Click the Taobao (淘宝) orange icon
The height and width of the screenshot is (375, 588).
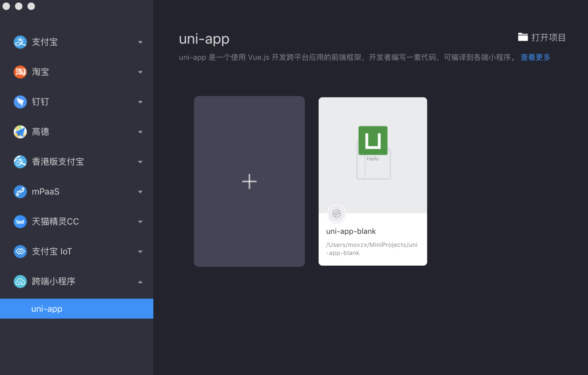tap(20, 72)
